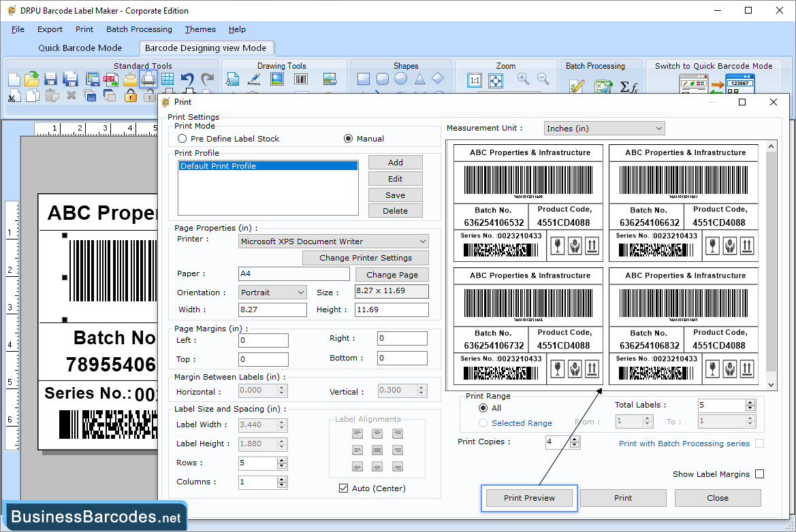796x532 pixels.
Task: Open the Batch Processing menu
Action: point(139,29)
